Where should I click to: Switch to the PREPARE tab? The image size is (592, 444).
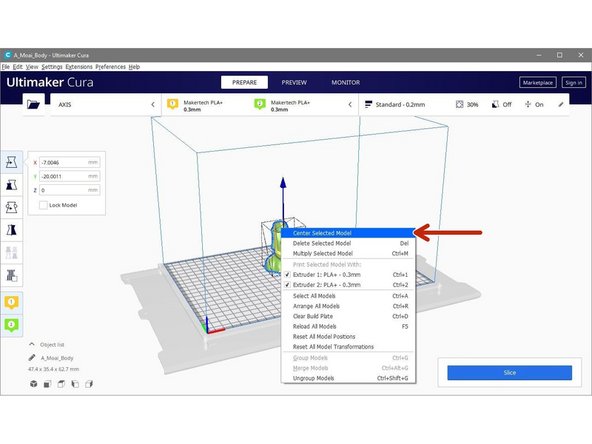(244, 82)
